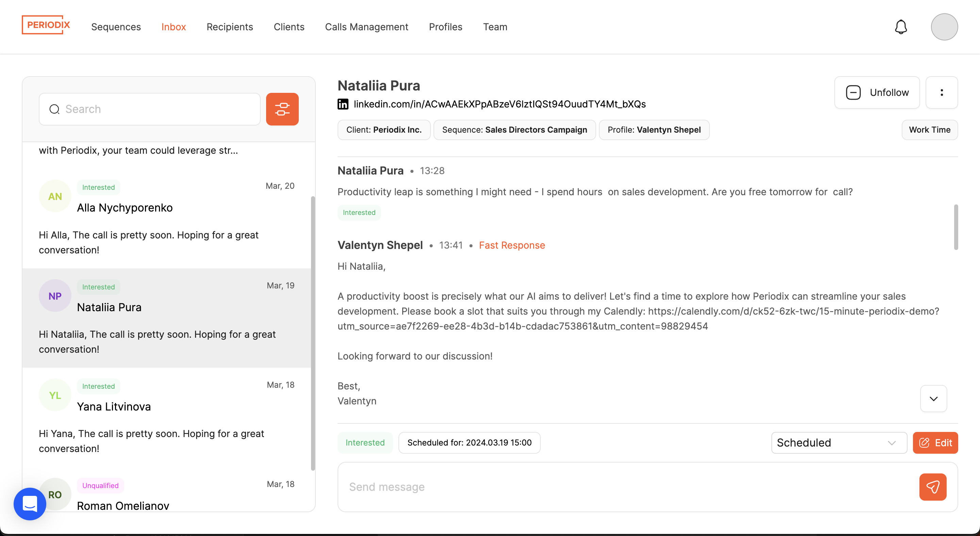The image size is (980, 536).
Task: Open the Intercom chat widget
Action: coord(29,504)
